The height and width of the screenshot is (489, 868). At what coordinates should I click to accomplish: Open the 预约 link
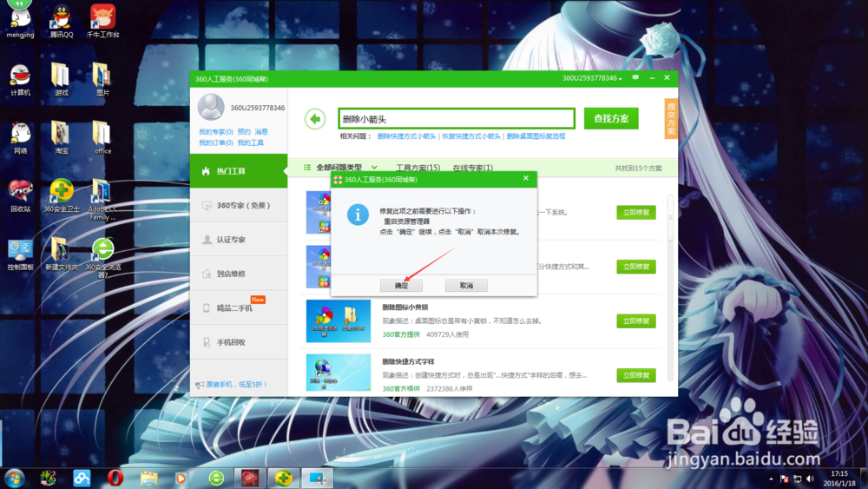[244, 132]
